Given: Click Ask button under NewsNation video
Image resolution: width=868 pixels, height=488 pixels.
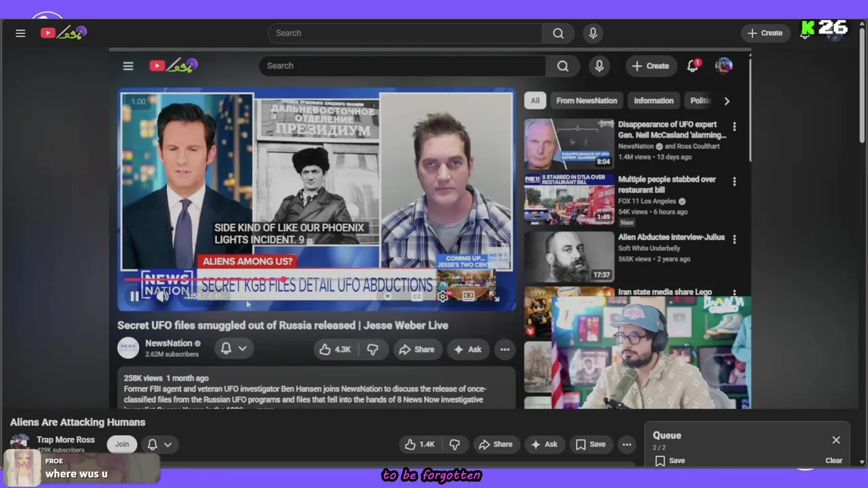Looking at the screenshot, I should [468, 349].
